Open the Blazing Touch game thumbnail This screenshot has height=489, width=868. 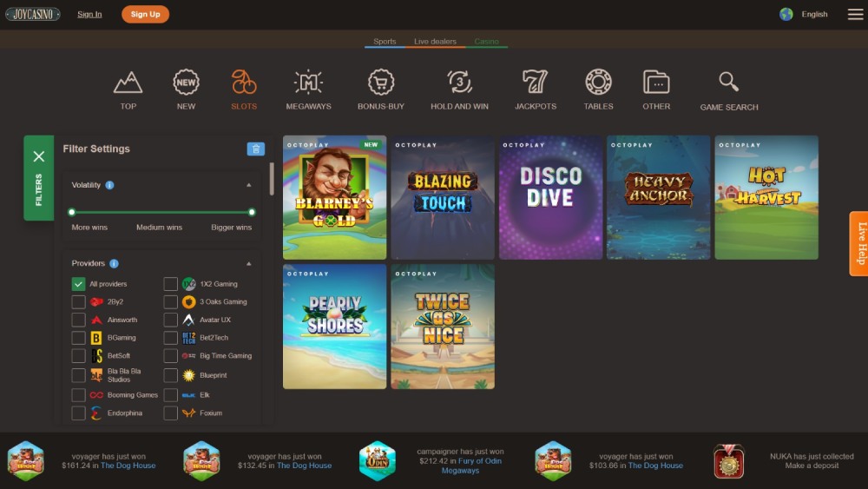pyautogui.click(x=443, y=198)
